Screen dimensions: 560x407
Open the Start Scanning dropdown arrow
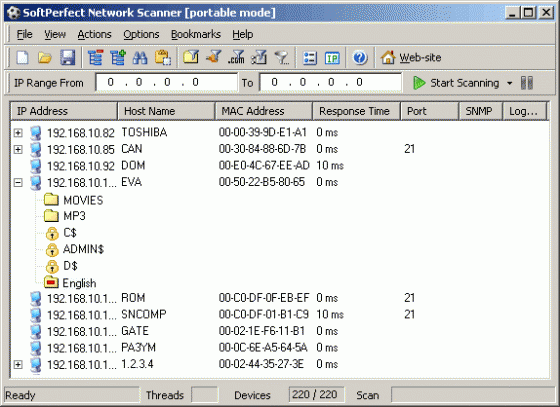510,83
